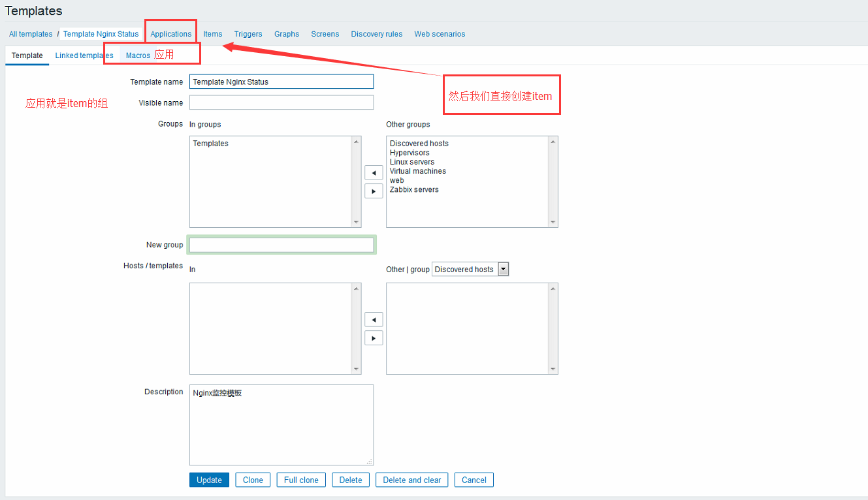Open the Applications tab
This screenshot has width=868, height=500.
coord(171,34)
